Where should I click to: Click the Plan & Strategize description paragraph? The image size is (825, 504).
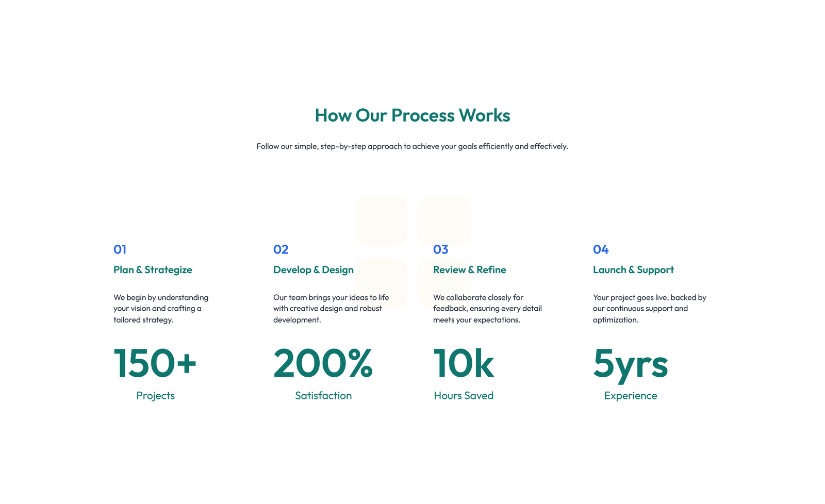click(160, 308)
